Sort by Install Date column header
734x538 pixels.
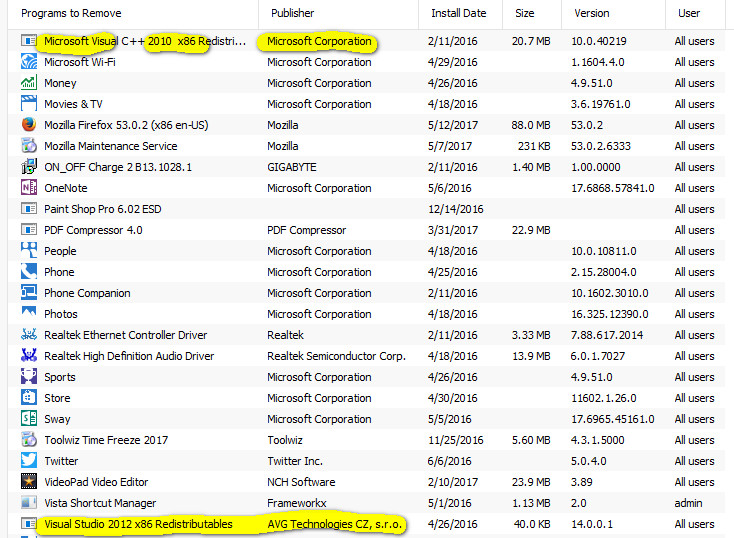tap(459, 13)
